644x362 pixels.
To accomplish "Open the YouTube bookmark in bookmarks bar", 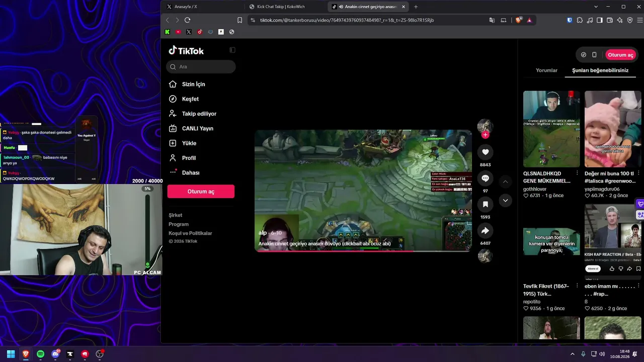I will click(178, 32).
